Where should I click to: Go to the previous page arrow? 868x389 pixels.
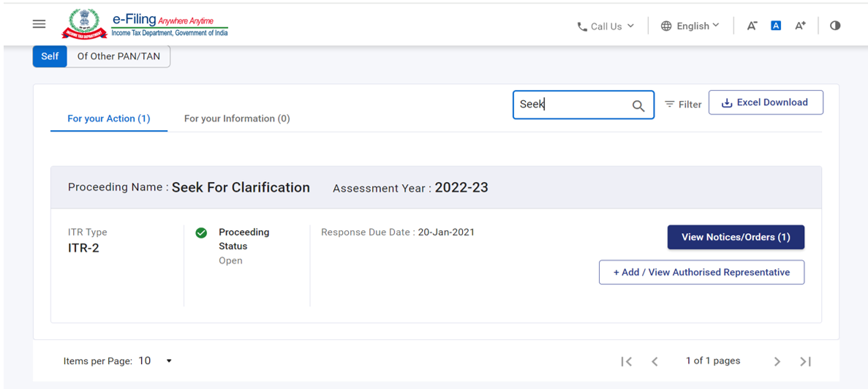click(654, 361)
